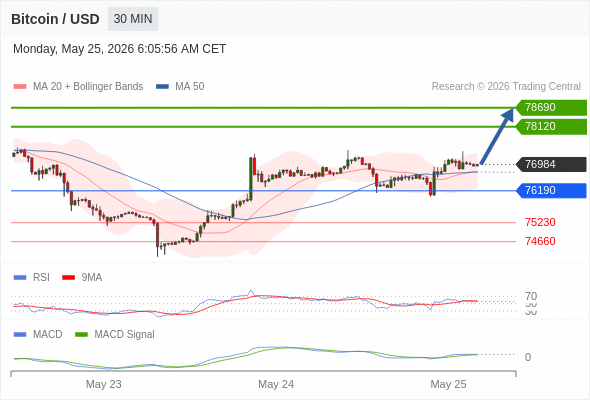Click the blue upward forecast arrow
This screenshot has width=590, height=400.
[x=497, y=136]
